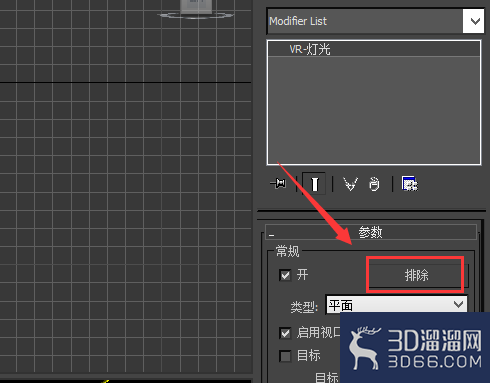
Task: Open the Modifier List dropdown
Action: 375,21
